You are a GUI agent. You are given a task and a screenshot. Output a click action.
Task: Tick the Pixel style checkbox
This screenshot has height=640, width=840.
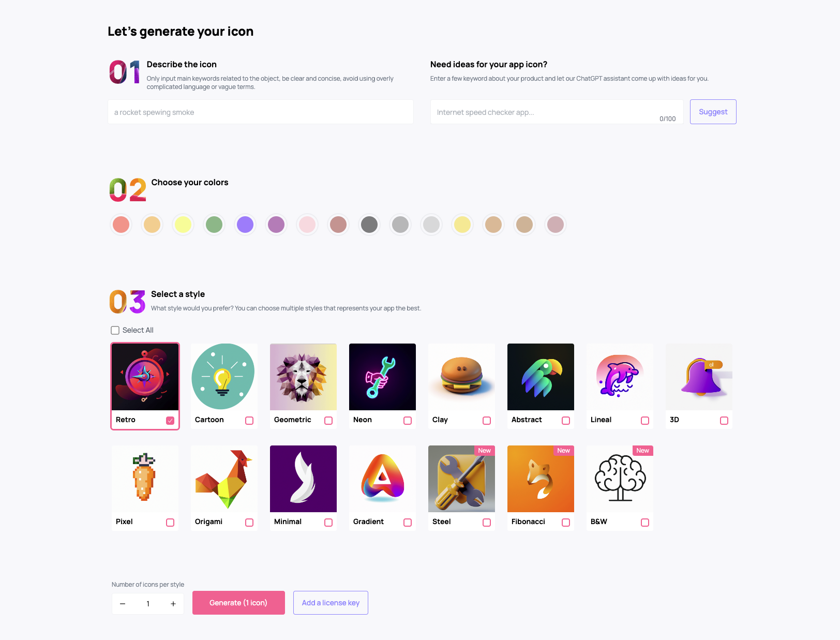pyautogui.click(x=170, y=523)
